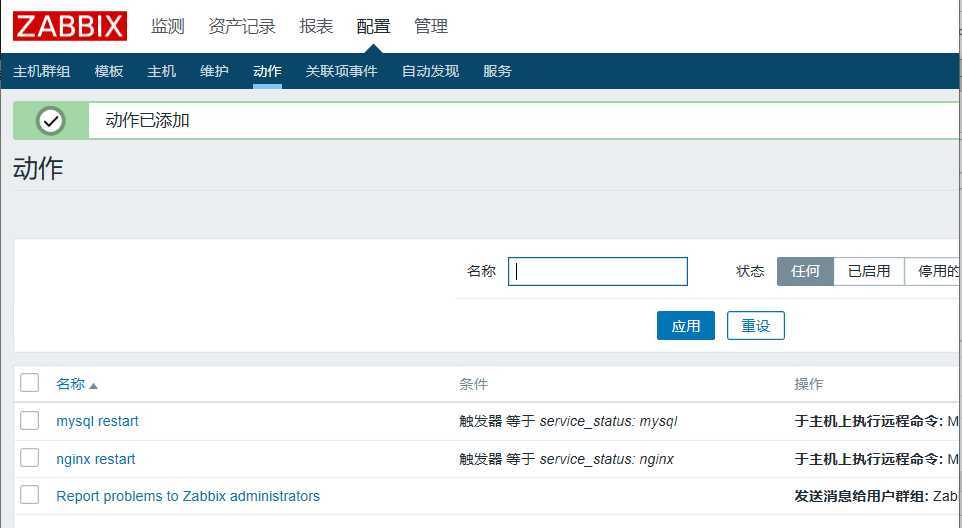The image size is (962, 528).
Task: Go to the 主机群组 submenu
Action: 42,71
